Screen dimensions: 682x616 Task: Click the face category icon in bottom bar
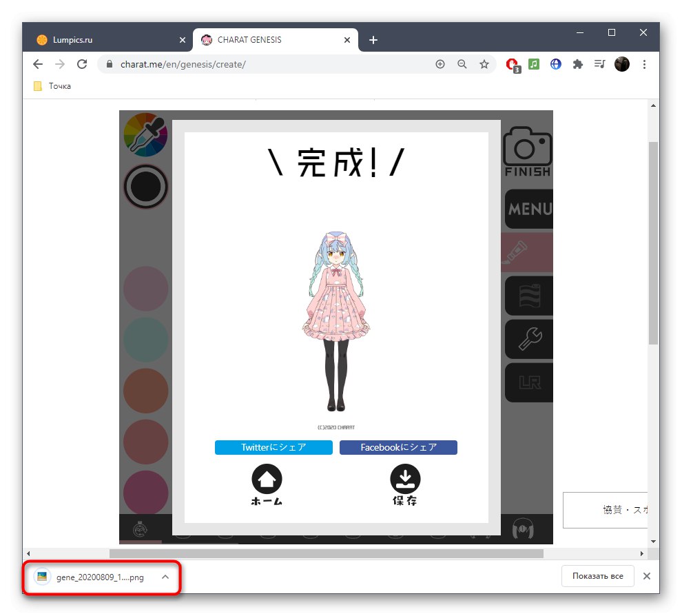point(140,529)
